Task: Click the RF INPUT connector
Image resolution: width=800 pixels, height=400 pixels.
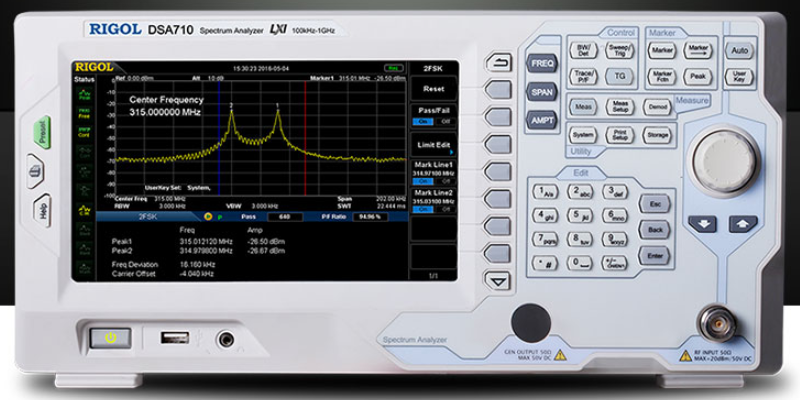Action: pos(717,323)
